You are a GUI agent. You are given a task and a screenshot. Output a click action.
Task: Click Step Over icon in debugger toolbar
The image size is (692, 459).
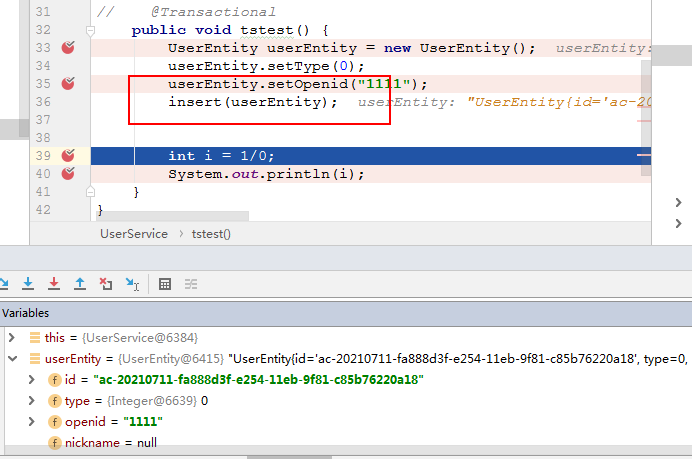[4, 284]
